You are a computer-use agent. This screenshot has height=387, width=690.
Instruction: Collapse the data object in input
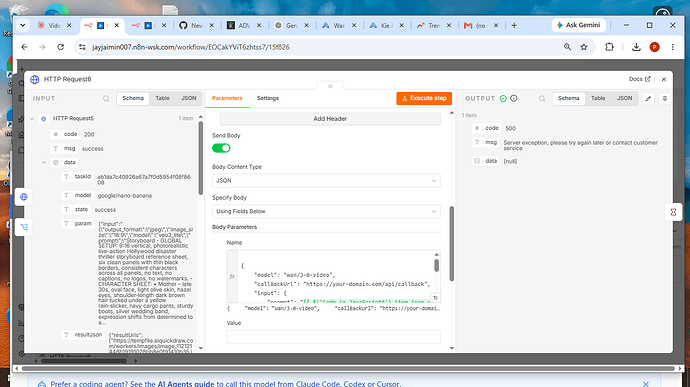point(44,162)
